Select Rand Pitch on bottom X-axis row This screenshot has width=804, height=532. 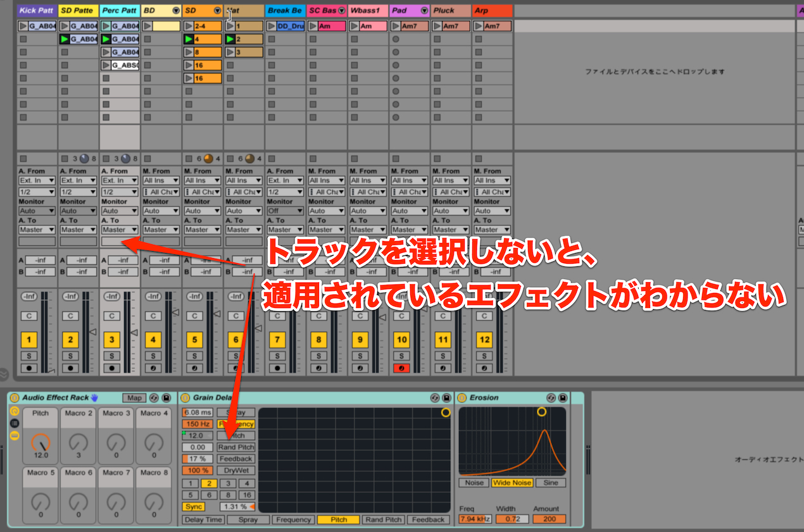(x=384, y=519)
